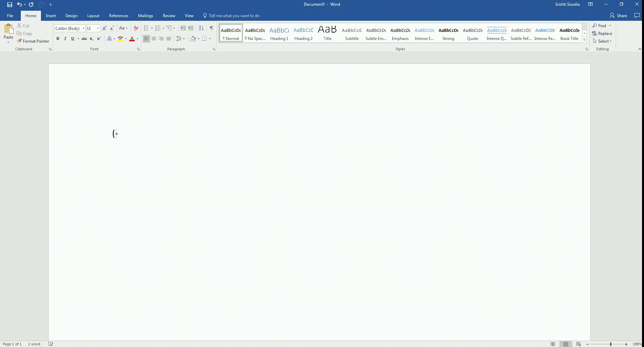The width and height of the screenshot is (644, 347).
Task: Apply the red font color
Action: (132, 39)
